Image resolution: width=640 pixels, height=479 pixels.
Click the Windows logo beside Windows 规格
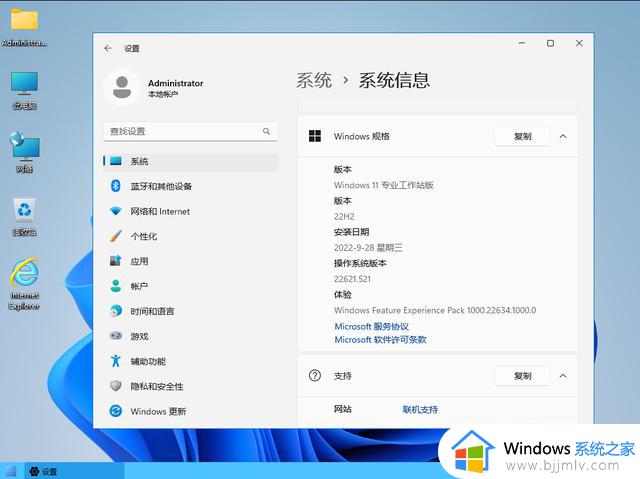point(315,136)
